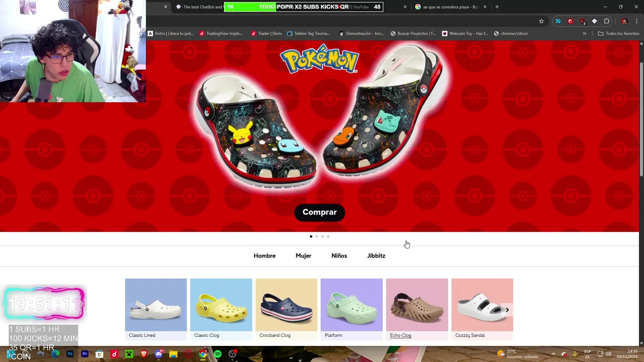This screenshot has width=644, height=362.
Task: Open the 'Trader | Deriv' bookmark
Action: tap(267, 34)
